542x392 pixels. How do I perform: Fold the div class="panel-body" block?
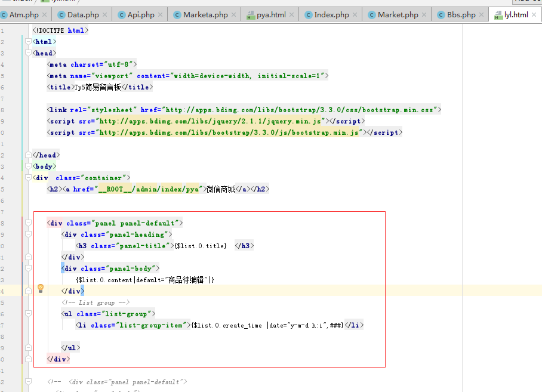click(x=28, y=268)
